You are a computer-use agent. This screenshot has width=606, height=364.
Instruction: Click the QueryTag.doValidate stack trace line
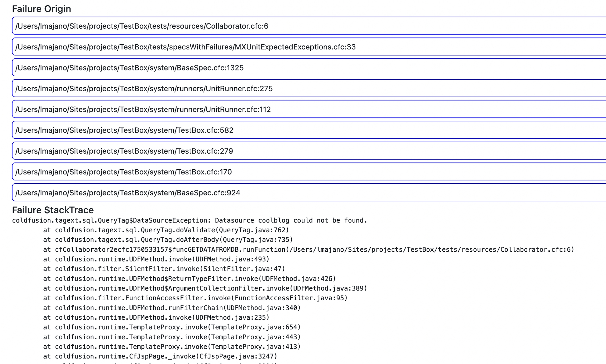click(x=166, y=230)
